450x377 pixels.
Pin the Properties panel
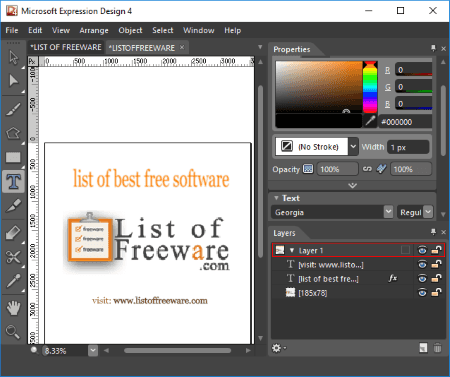click(x=433, y=48)
